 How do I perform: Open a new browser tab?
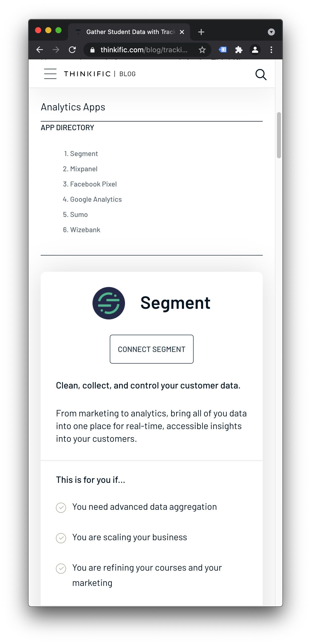point(201,32)
